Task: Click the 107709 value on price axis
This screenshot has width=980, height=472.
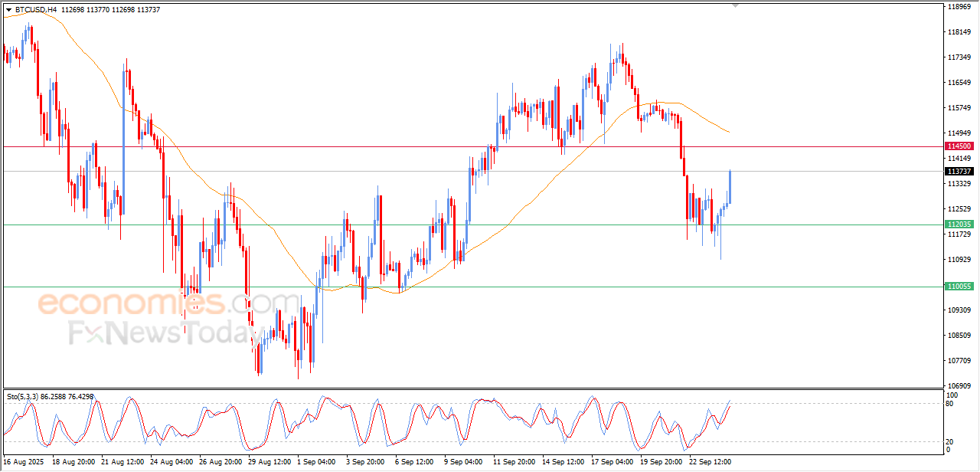Action: tap(959, 361)
